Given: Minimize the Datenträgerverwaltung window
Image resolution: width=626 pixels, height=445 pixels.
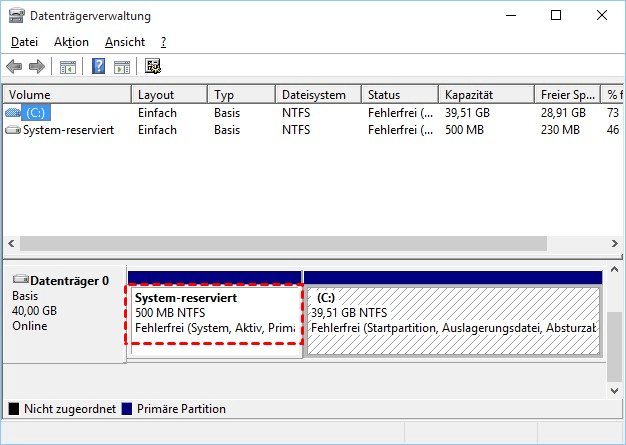Looking at the screenshot, I should pos(511,15).
